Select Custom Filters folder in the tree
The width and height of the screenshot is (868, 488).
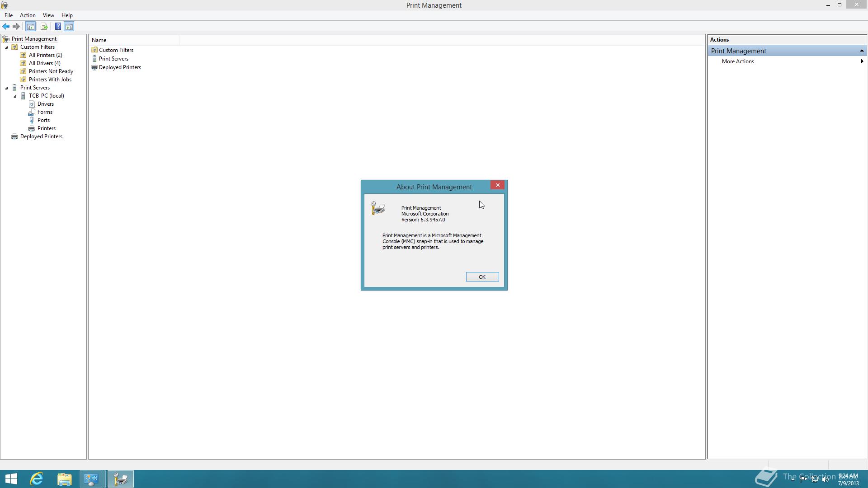[x=37, y=47]
